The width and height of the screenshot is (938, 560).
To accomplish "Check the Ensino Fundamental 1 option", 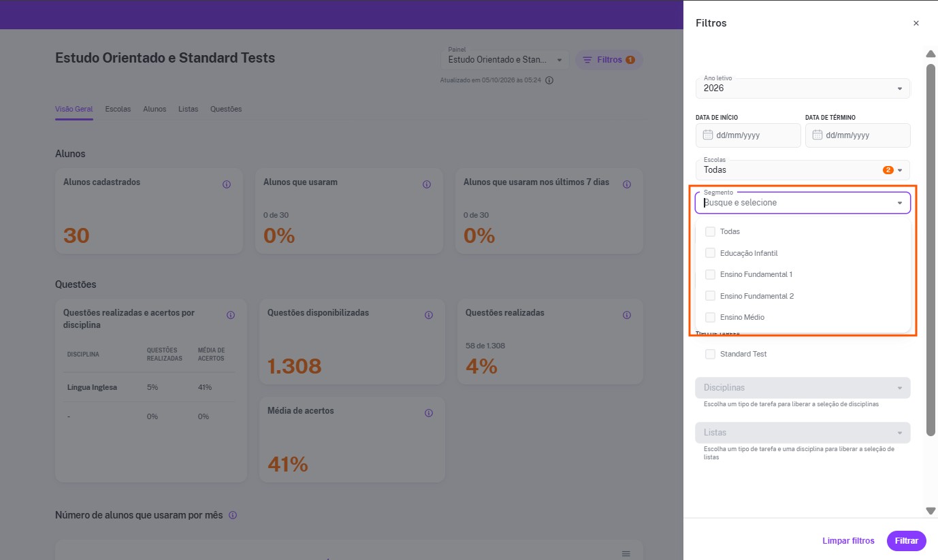I will 711,274.
